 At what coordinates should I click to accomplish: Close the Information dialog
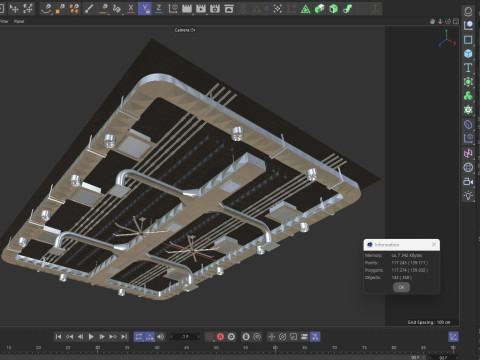point(434,245)
